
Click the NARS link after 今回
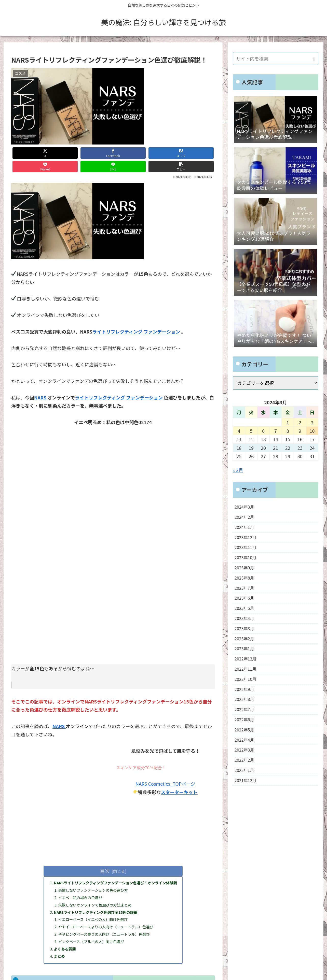(40, 398)
